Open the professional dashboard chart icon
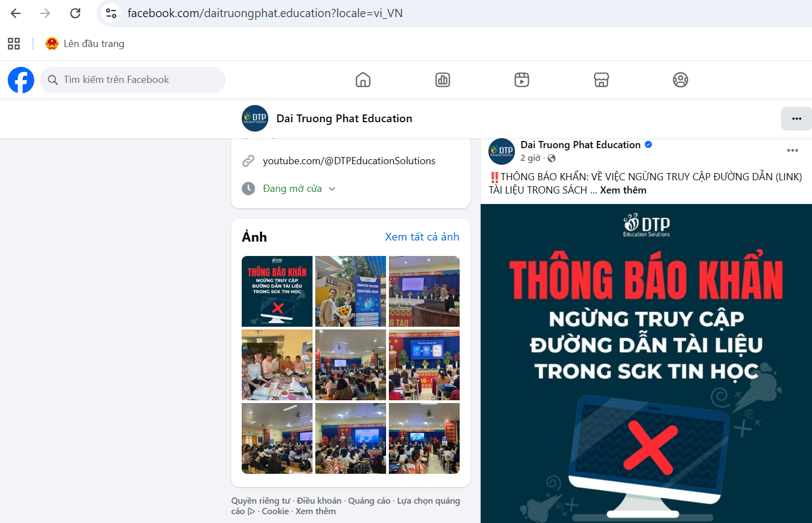Viewport: 812px width, 523px height. click(x=443, y=80)
